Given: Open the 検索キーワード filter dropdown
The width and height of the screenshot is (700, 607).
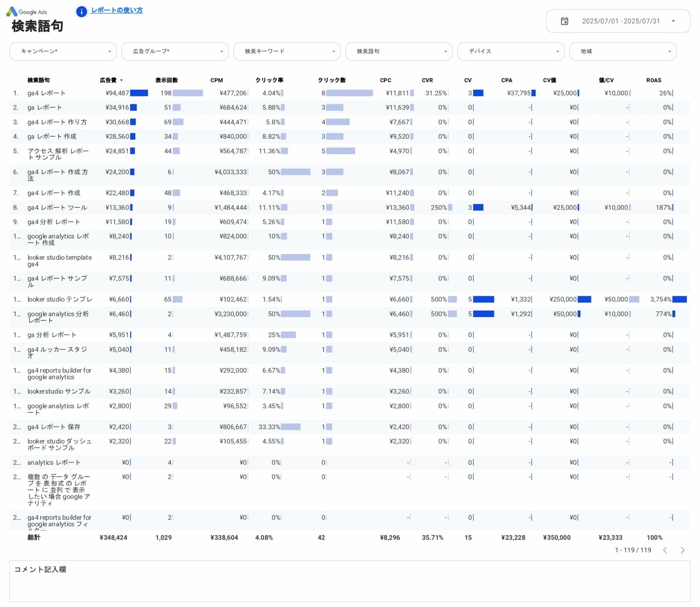Looking at the screenshot, I should coord(287,51).
